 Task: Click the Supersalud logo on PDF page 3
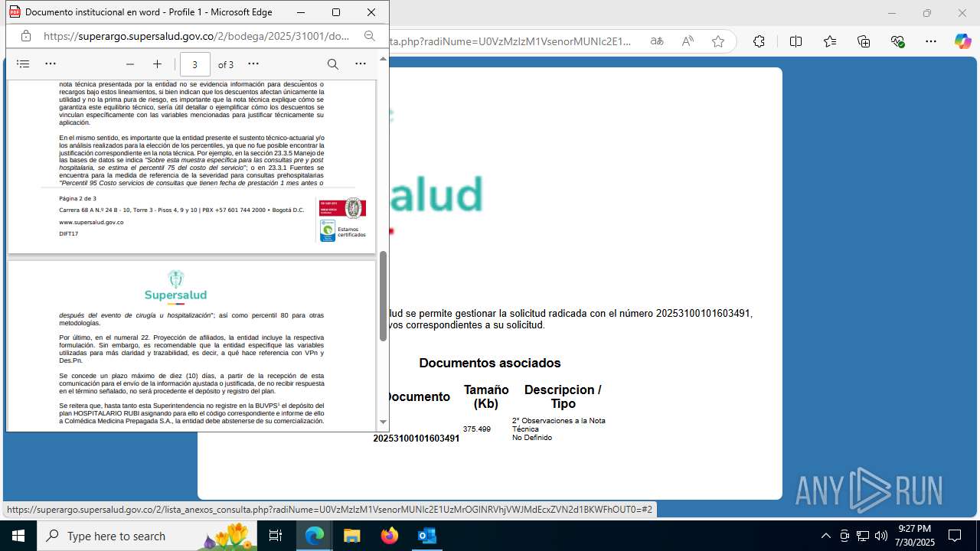175,287
